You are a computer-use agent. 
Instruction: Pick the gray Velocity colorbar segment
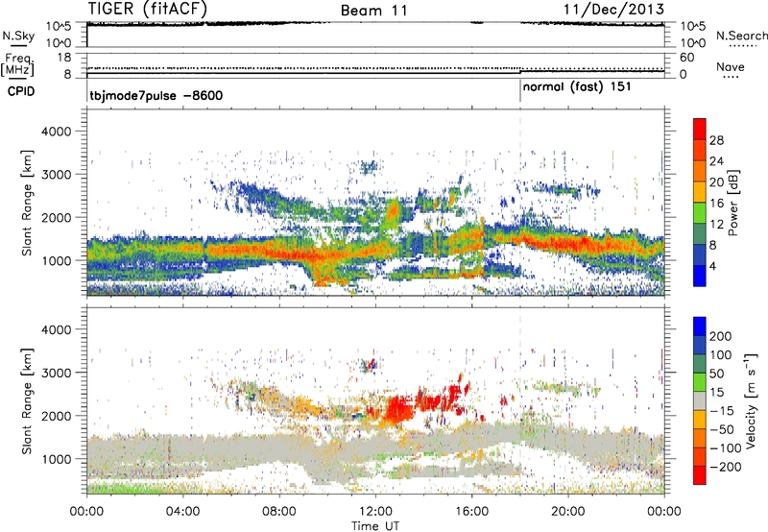[x=700, y=400]
